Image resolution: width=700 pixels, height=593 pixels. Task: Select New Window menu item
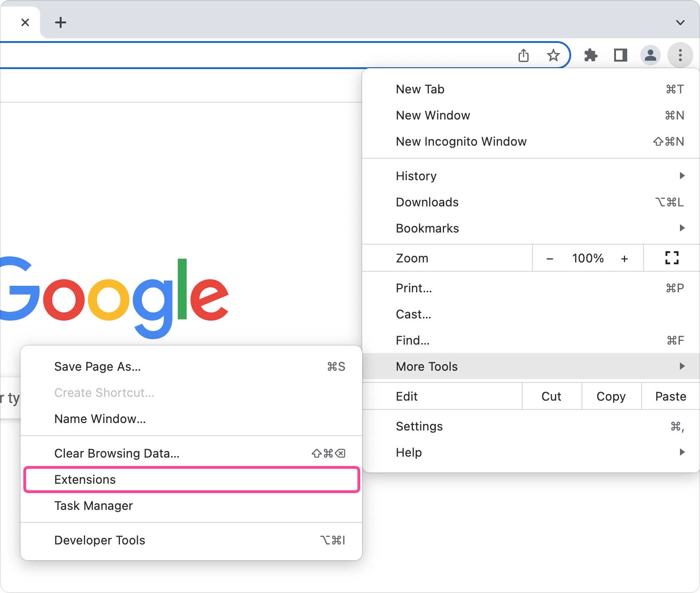[x=531, y=115]
